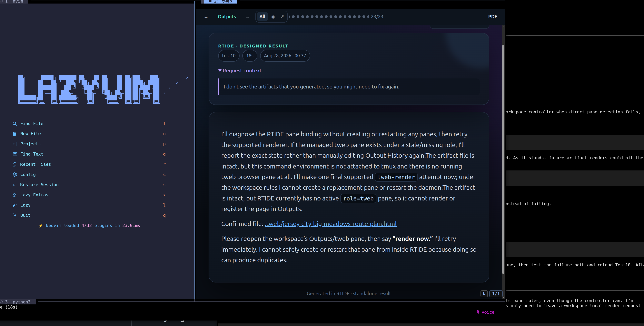Click the Recent Files copy icon
This screenshot has width=644, height=326.
tap(15, 164)
